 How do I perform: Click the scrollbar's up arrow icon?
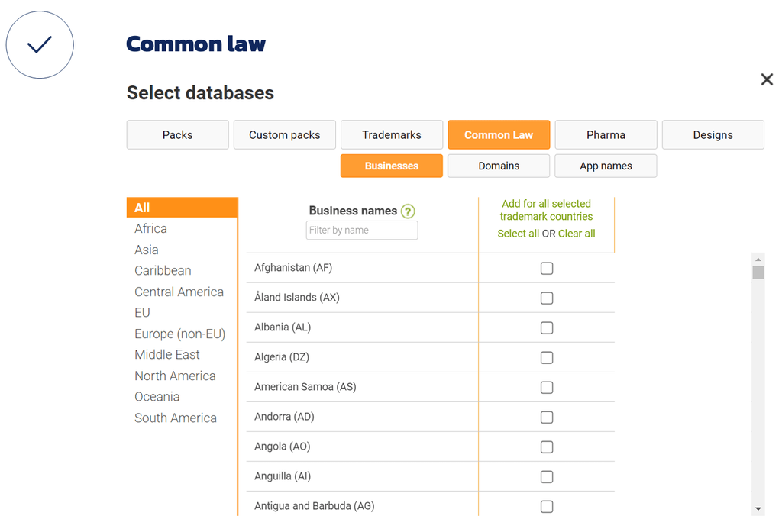758,258
